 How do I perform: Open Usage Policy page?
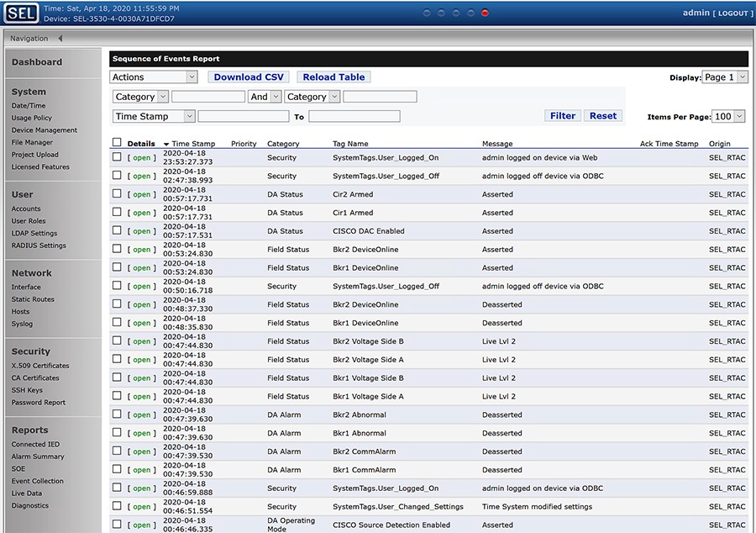[x=32, y=118]
